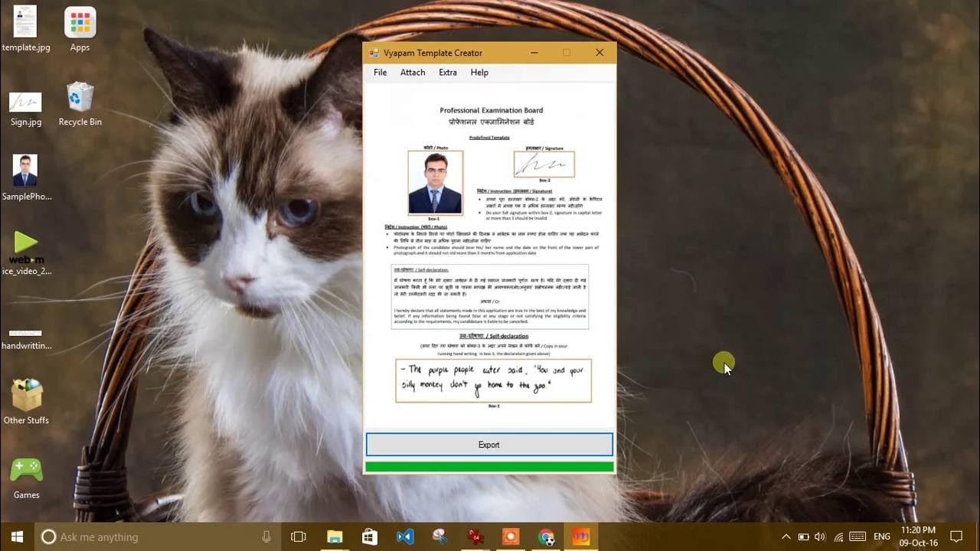Click the Export button

[x=489, y=445]
